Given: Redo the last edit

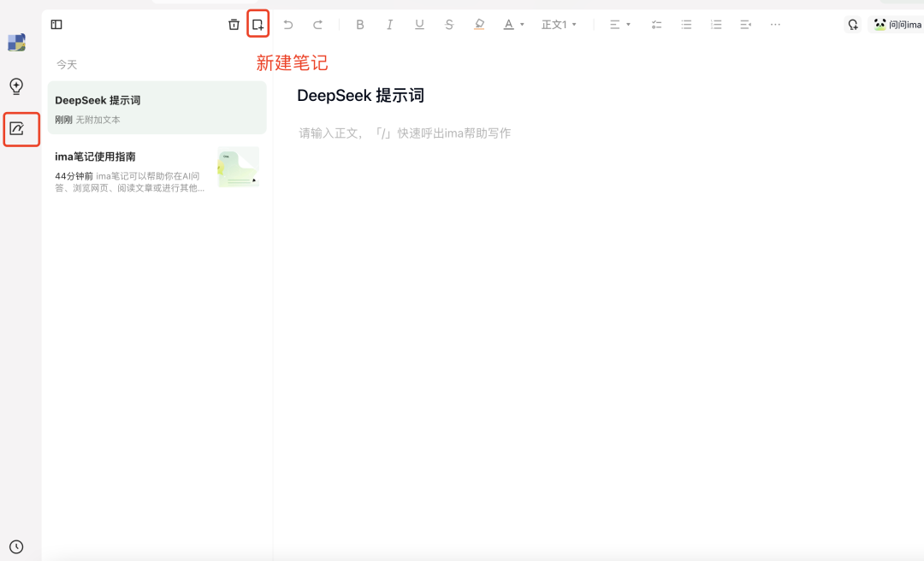Looking at the screenshot, I should 317,25.
